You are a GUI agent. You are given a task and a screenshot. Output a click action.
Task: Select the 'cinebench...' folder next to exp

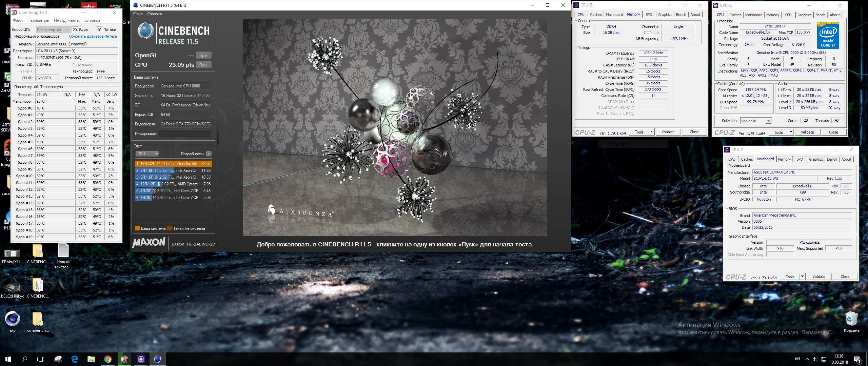click(38, 322)
